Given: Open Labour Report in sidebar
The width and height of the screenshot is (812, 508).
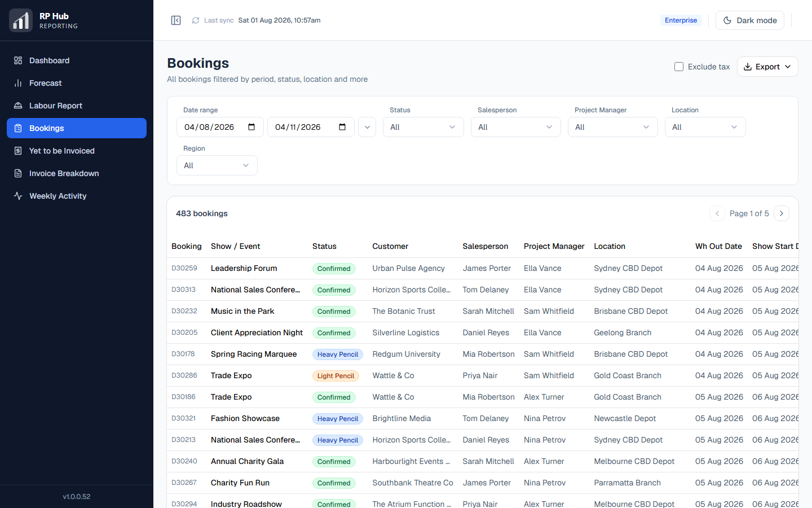Looking at the screenshot, I should [77, 106].
